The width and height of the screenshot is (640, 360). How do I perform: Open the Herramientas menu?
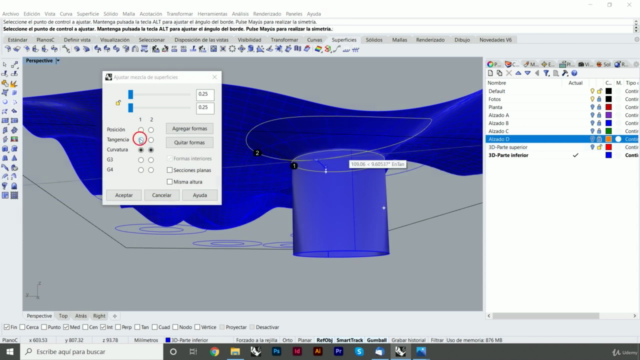pos(212,14)
